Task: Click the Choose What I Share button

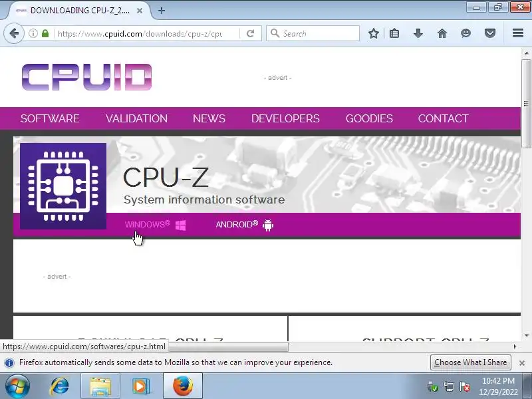Action: 471,362
